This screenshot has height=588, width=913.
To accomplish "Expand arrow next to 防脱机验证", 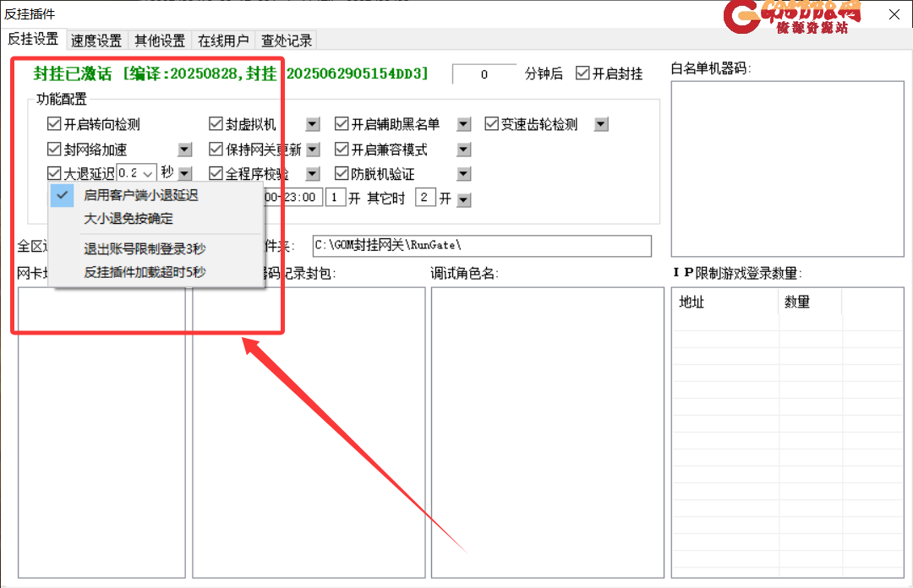I will (x=463, y=174).
